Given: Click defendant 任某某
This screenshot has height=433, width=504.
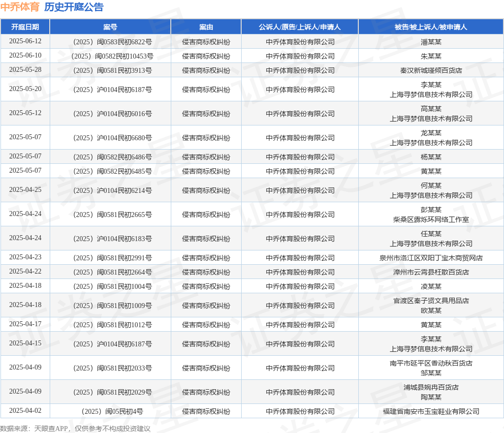Looking at the screenshot, I should point(431,234).
